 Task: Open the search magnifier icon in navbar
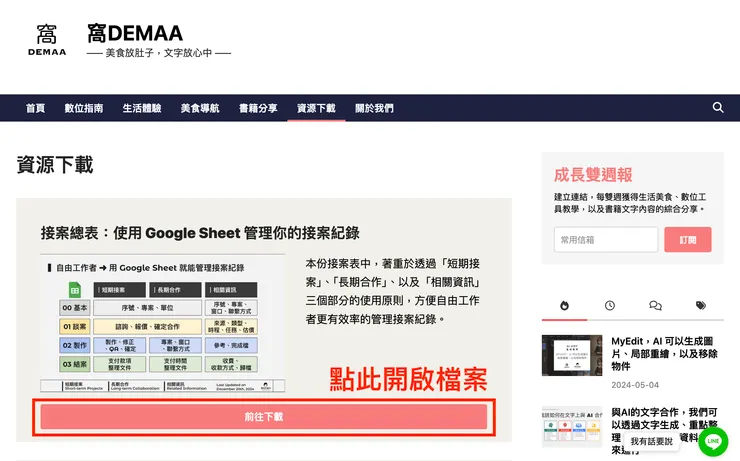718,108
